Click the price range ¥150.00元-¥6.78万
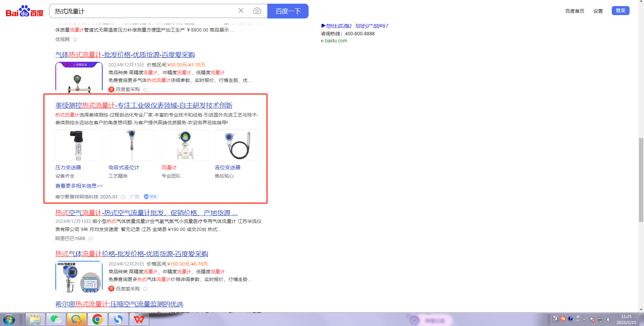Viewport: 644px width, 326px height. [x=187, y=264]
